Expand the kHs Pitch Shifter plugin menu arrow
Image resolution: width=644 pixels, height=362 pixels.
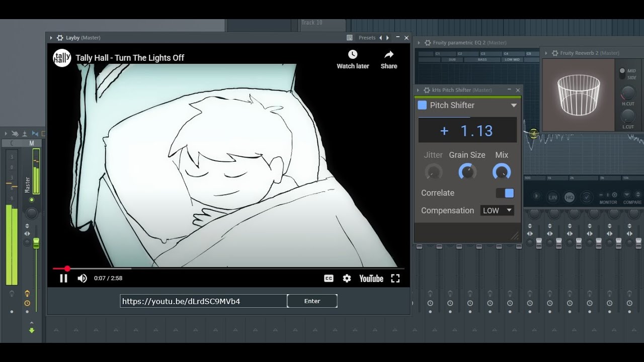coord(419,90)
